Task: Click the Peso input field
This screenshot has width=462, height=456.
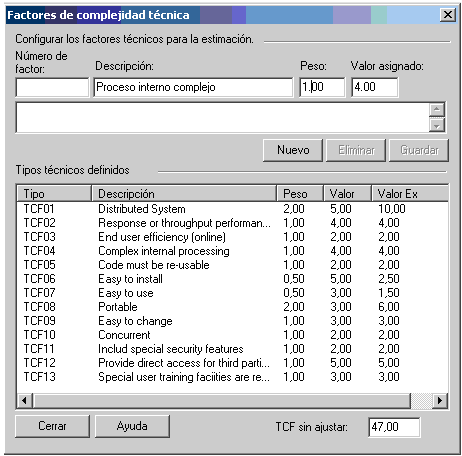Action: (x=322, y=87)
